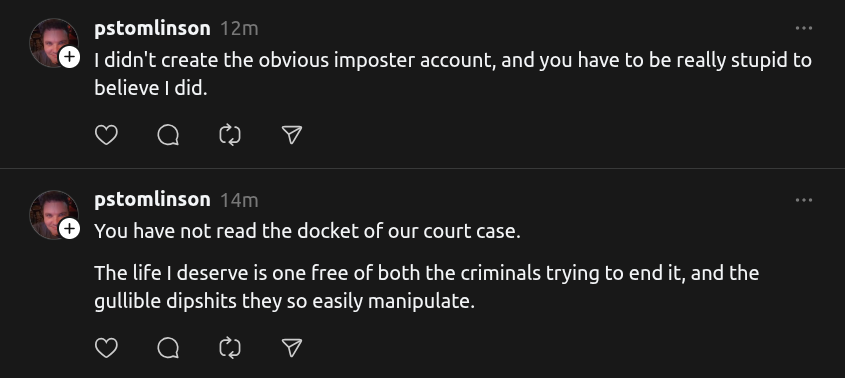
Task: Repost the imposter account post
Action: click(230, 135)
